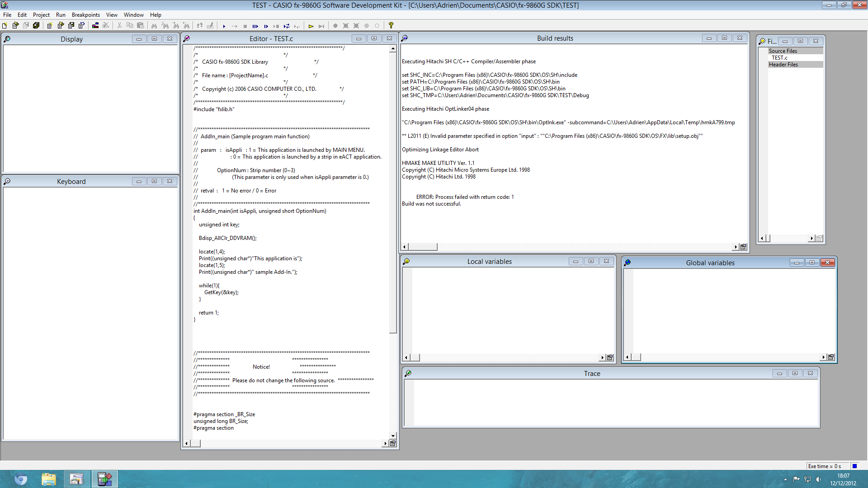The width and height of the screenshot is (868, 488).
Task: Click the blue run arrow icon
Action: [x=224, y=26]
